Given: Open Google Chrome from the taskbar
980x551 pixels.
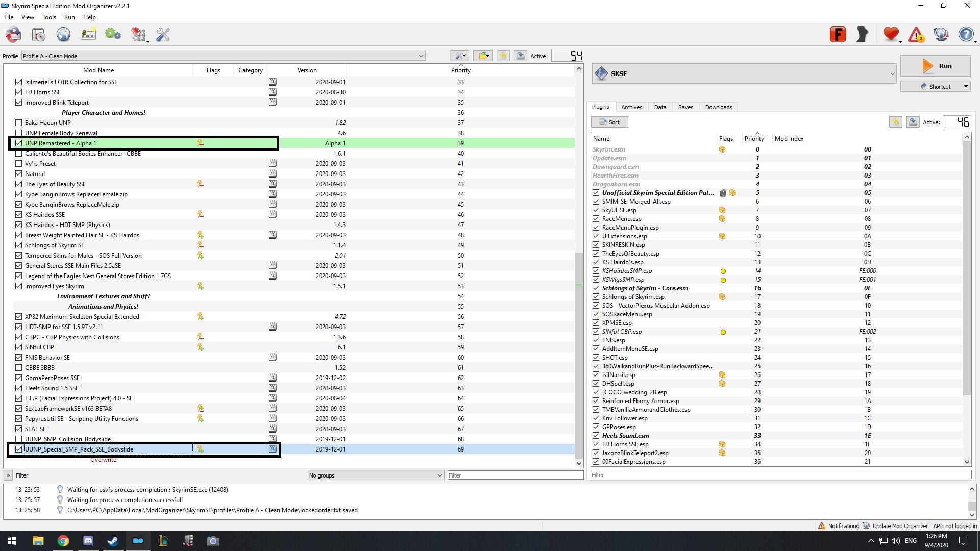Looking at the screenshot, I should point(63,541).
